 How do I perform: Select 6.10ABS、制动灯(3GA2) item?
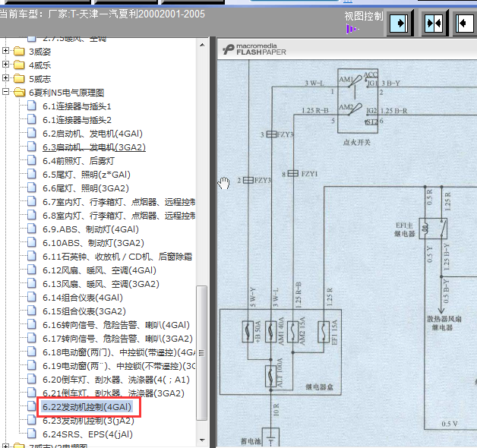[x=93, y=243]
